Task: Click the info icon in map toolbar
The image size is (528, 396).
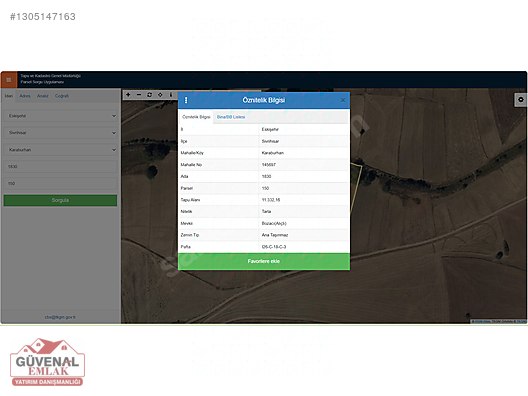Action: point(171,95)
